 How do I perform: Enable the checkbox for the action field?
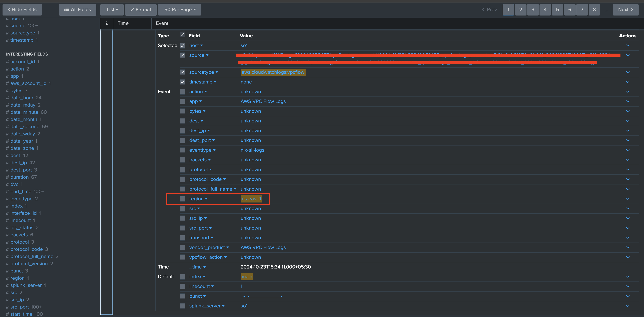coord(182,92)
